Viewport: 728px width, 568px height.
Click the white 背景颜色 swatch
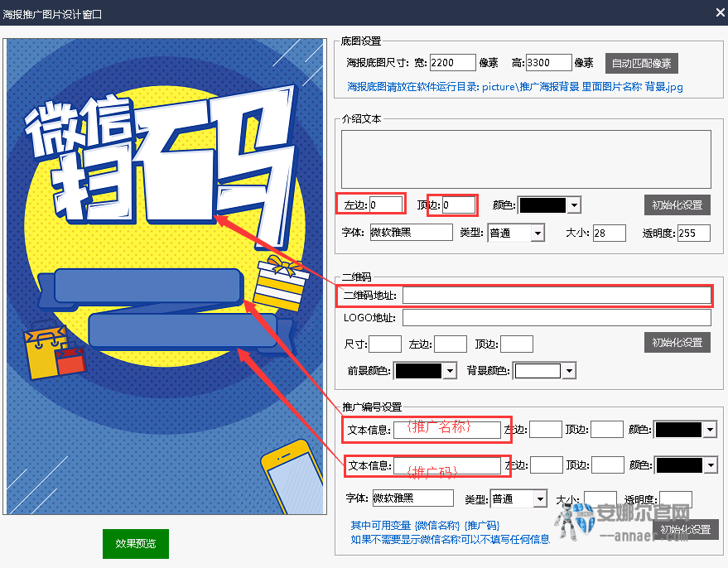(538, 371)
